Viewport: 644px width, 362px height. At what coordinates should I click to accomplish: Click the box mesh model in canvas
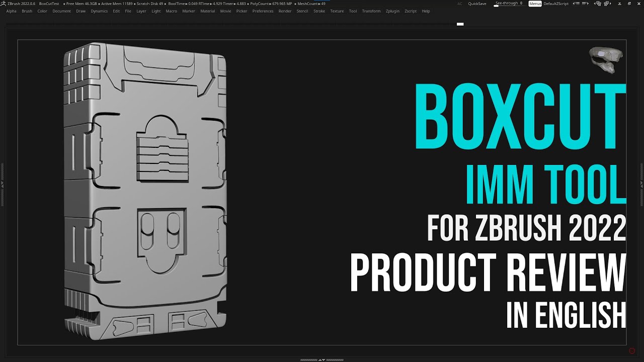click(x=145, y=191)
